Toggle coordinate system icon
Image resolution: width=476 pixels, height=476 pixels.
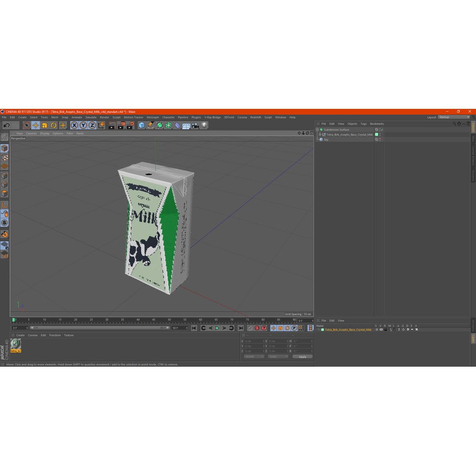pos(101,125)
